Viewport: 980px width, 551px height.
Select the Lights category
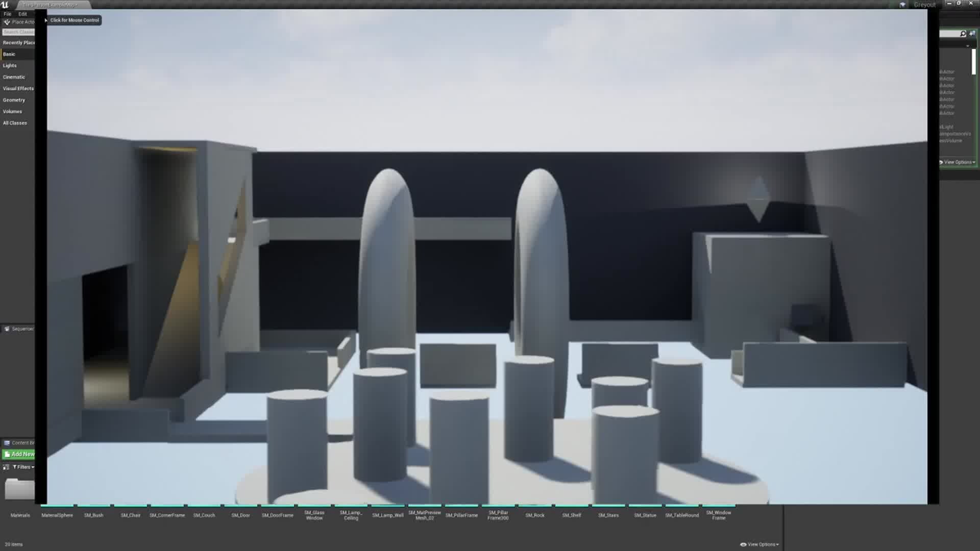coord(10,66)
